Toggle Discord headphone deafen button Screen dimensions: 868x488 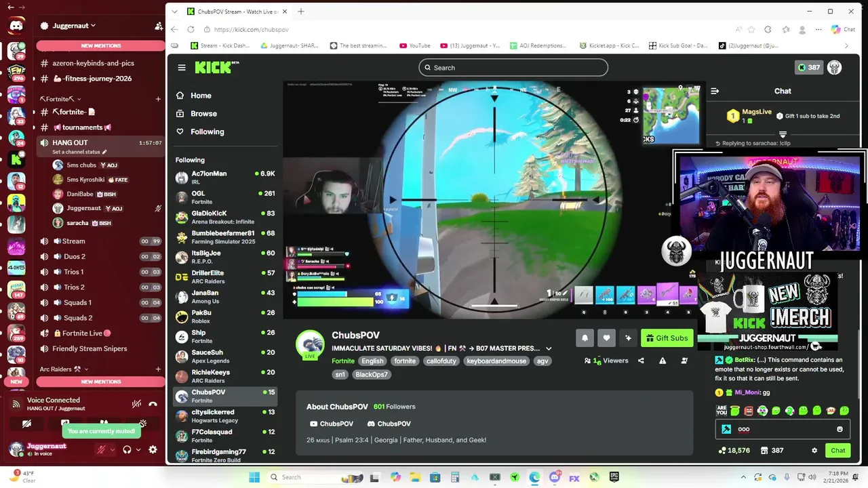coord(127,449)
